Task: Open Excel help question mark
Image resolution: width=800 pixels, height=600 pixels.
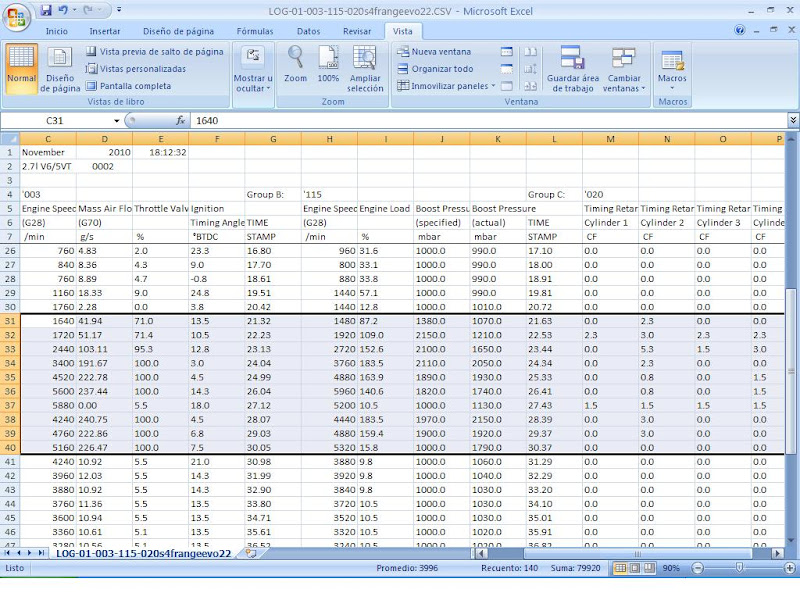Action: pos(739,30)
